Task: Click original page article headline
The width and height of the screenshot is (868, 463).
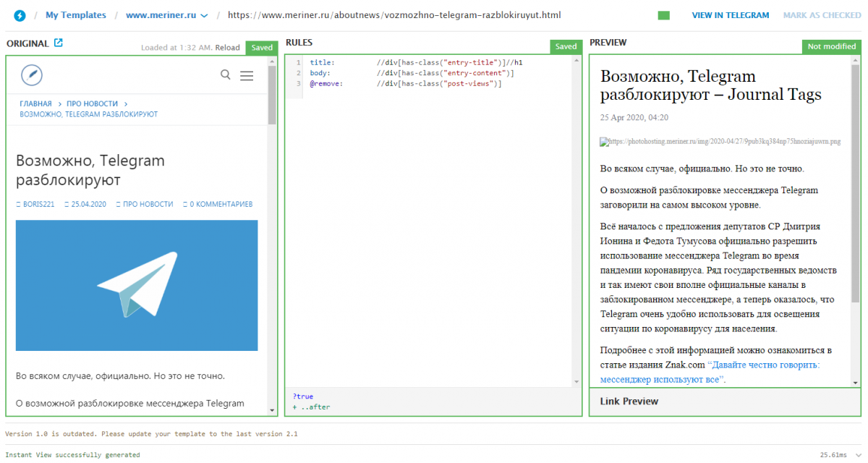Action: (90, 170)
